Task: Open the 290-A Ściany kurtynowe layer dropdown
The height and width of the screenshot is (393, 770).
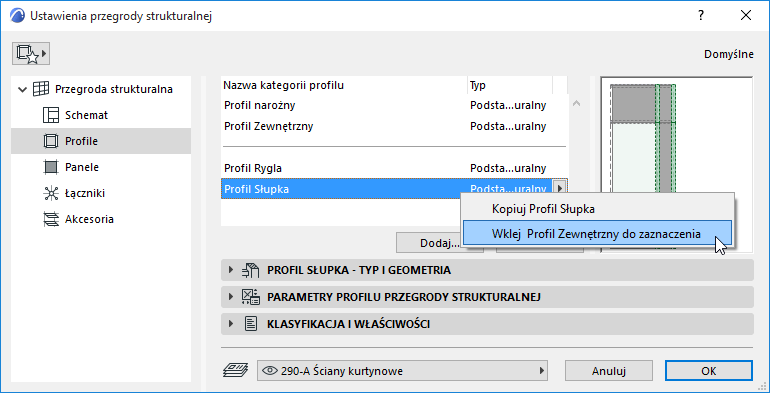Action: [402, 371]
